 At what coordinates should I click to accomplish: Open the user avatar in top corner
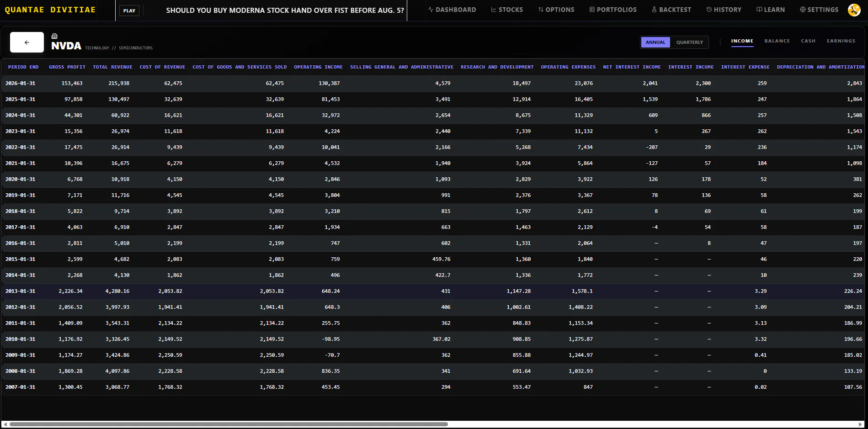pos(854,10)
